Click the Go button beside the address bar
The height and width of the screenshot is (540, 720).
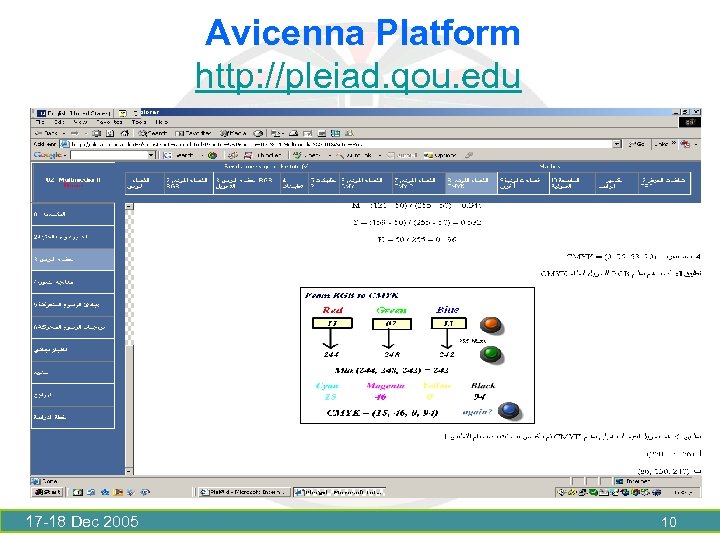click(x=636, y=144)
